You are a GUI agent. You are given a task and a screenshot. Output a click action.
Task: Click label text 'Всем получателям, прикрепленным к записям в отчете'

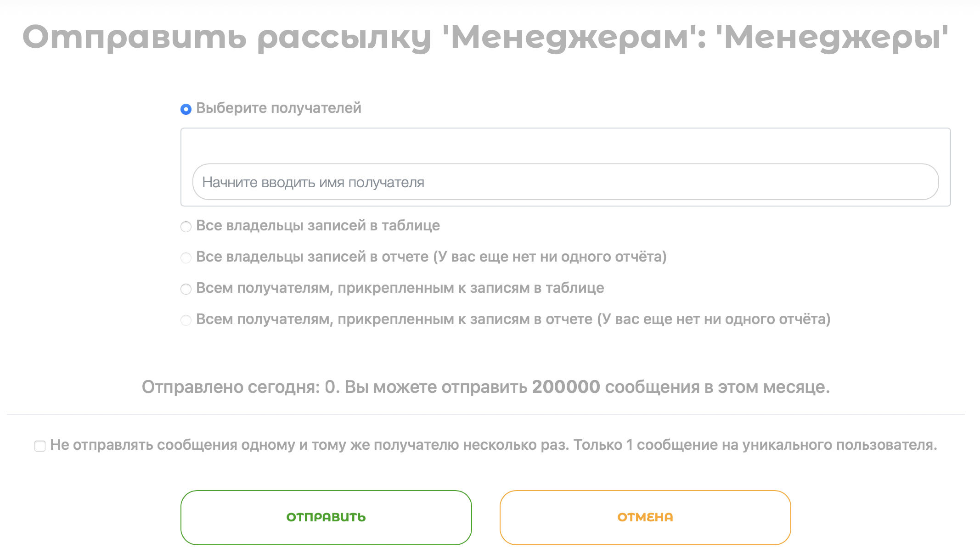pos(394,319)
